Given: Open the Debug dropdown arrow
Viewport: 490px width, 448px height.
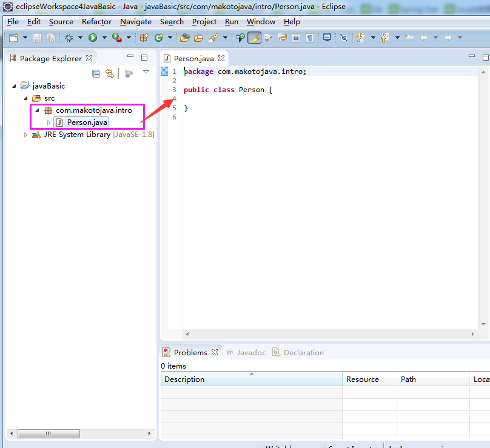Looking at the screenshot, I should click(80, 38).
